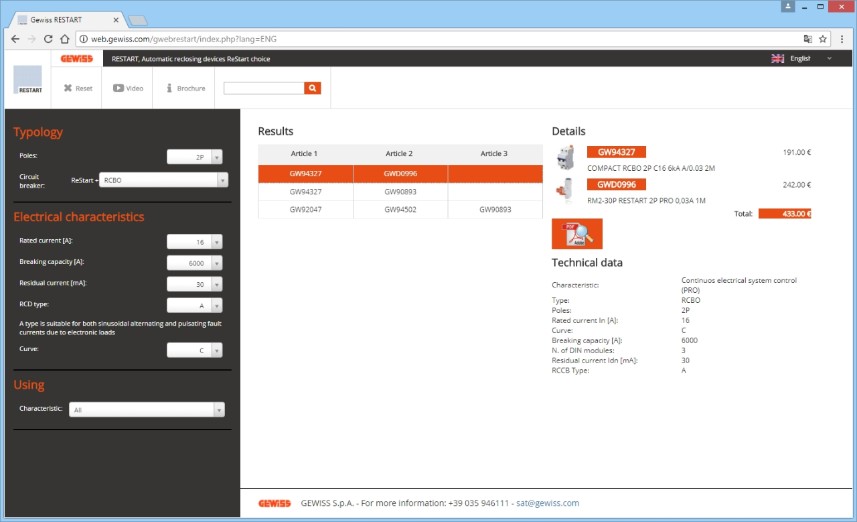Open the Characteristic All dropdown

pyautogui.click(x=147, y=409)
